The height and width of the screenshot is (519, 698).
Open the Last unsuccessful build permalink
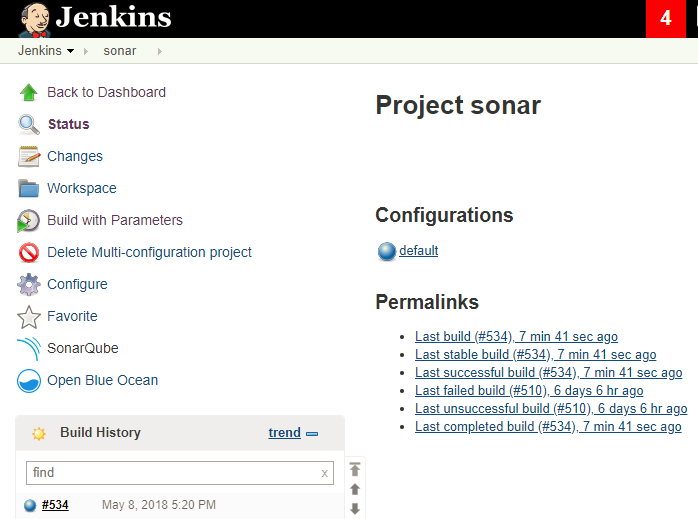point(551,409)
